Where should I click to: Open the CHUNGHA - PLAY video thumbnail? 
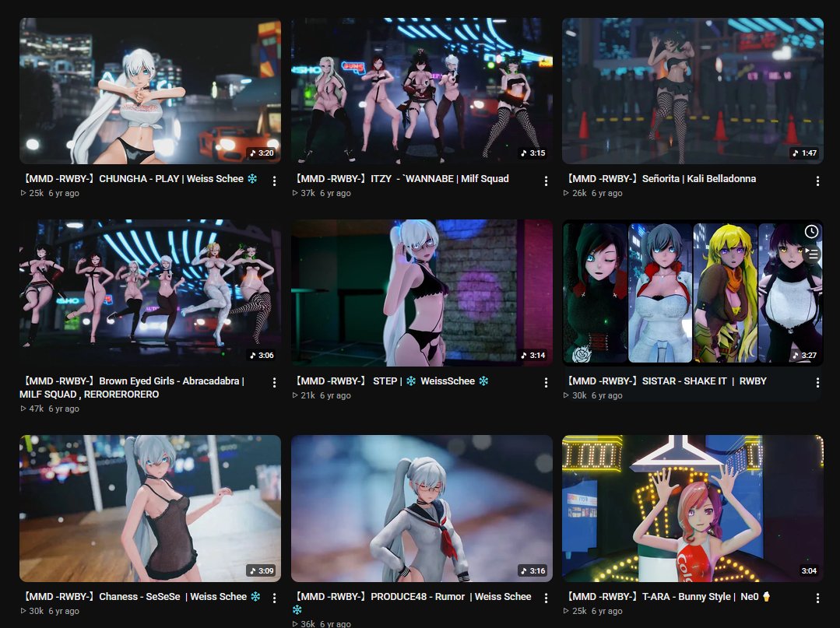point(150,91)
